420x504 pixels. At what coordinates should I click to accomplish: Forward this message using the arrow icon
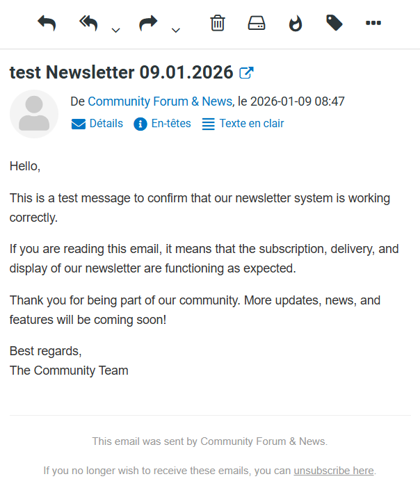click(x=148, y=24)
